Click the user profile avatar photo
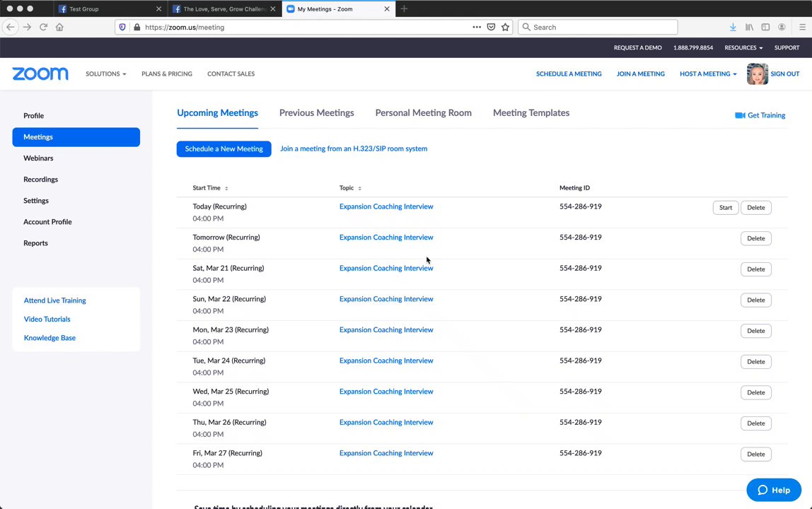This screenshot has height=509, width=812. pos(757,74)
